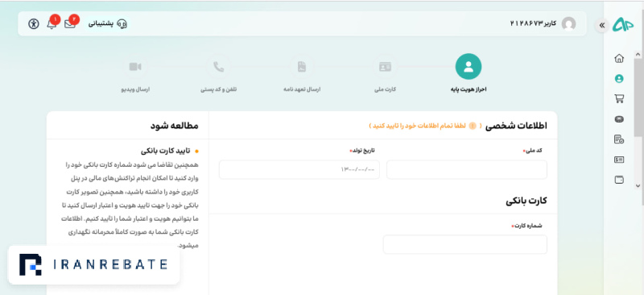
Task: Open the home icon in sidebar
Action: pos(619,58)
